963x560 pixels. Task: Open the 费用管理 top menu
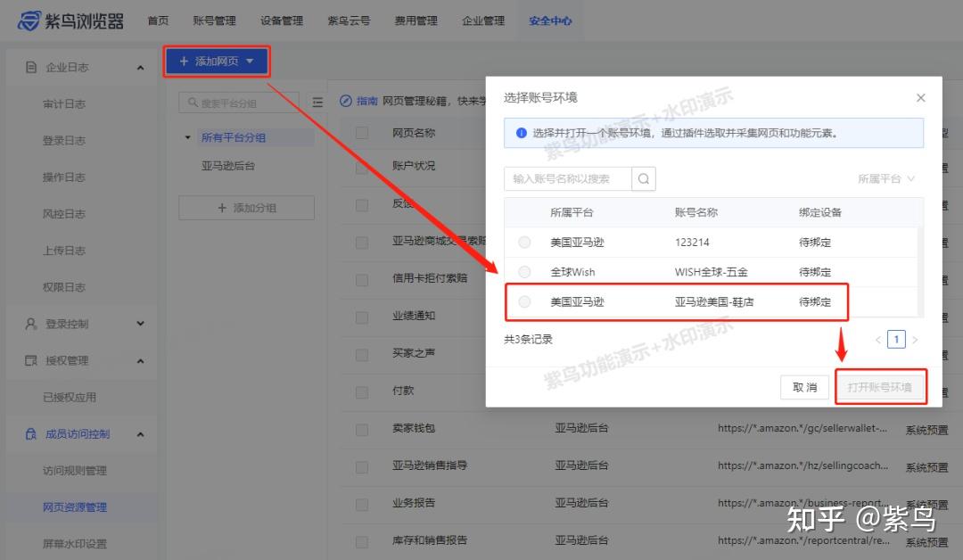coord(416,21)
